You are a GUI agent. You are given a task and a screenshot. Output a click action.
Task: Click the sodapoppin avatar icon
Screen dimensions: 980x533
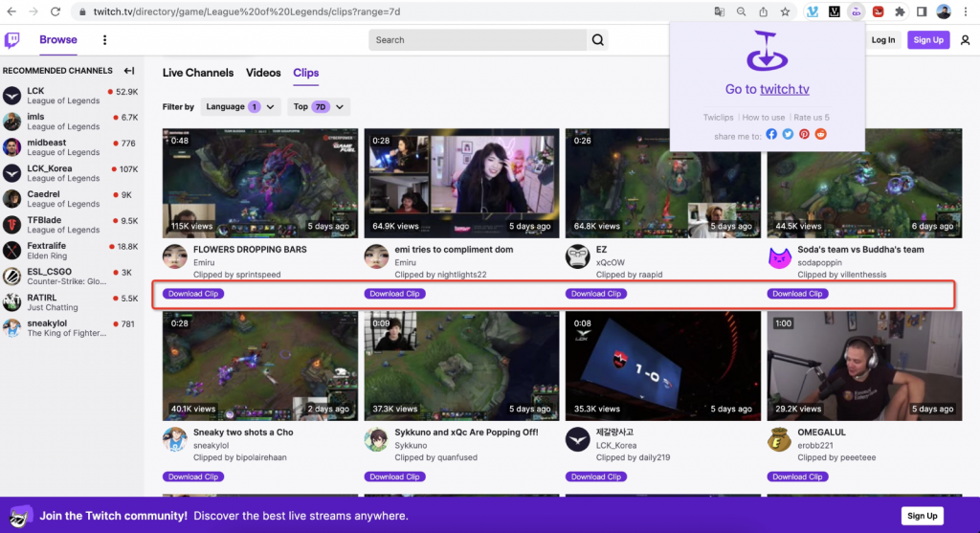click(x=779, y=256)
